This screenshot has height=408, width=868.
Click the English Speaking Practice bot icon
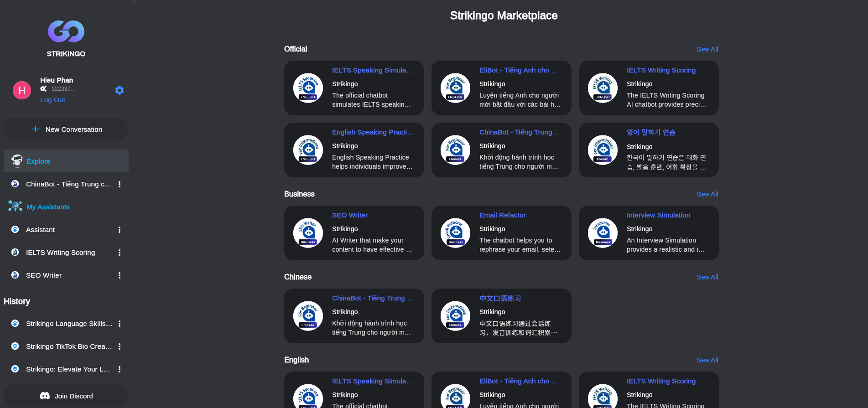308,150
